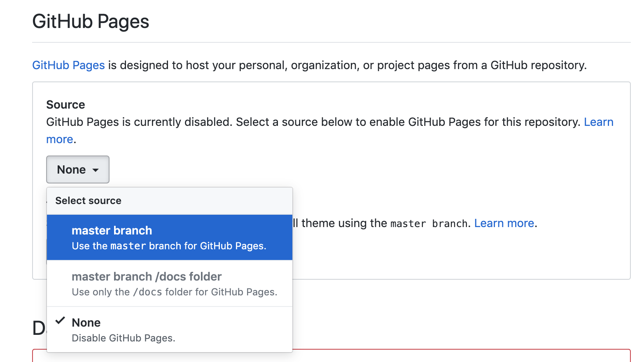Click the wrapped "more" link under Source
This screenshot has width=644, height=362.
(59, 139)
